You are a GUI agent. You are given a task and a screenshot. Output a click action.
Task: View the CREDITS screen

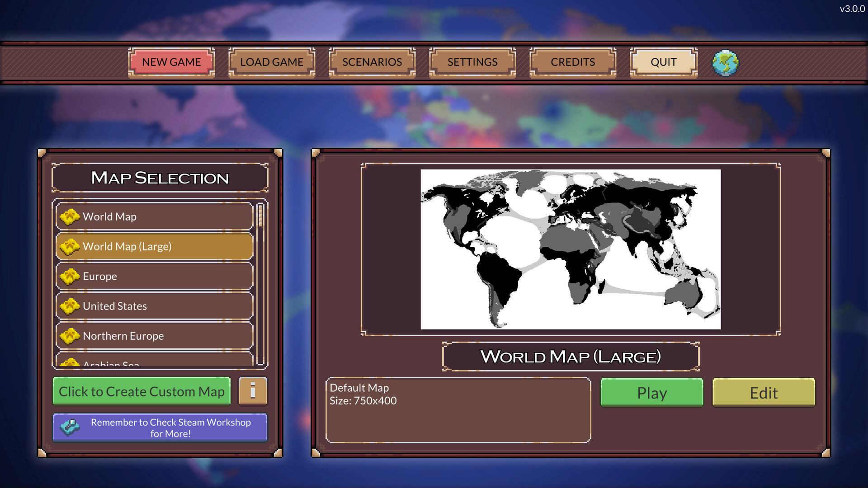tap(572, 62)
